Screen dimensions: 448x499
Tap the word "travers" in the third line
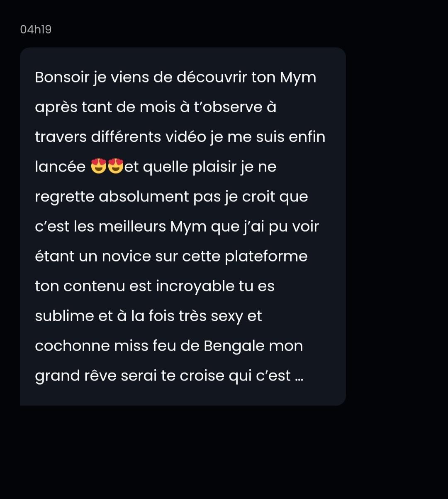coord(61,137)
